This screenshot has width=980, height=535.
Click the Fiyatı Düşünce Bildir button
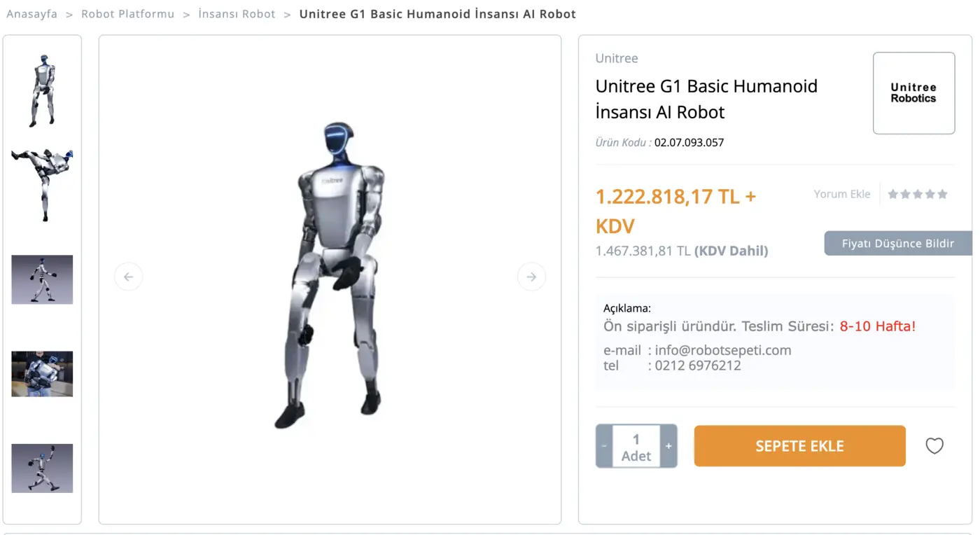pyautogui.click(x=897, y=244)
